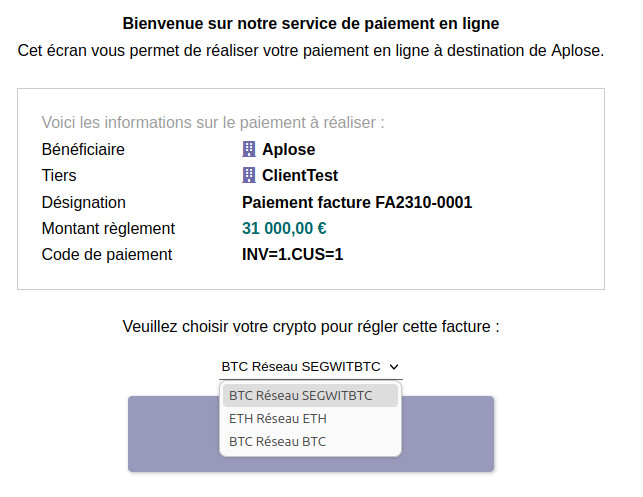This screenshot has width=643, height=497.
Task: Click the Aplose beneficiary name
Action: pyautogui.click(x=289, y=149)
